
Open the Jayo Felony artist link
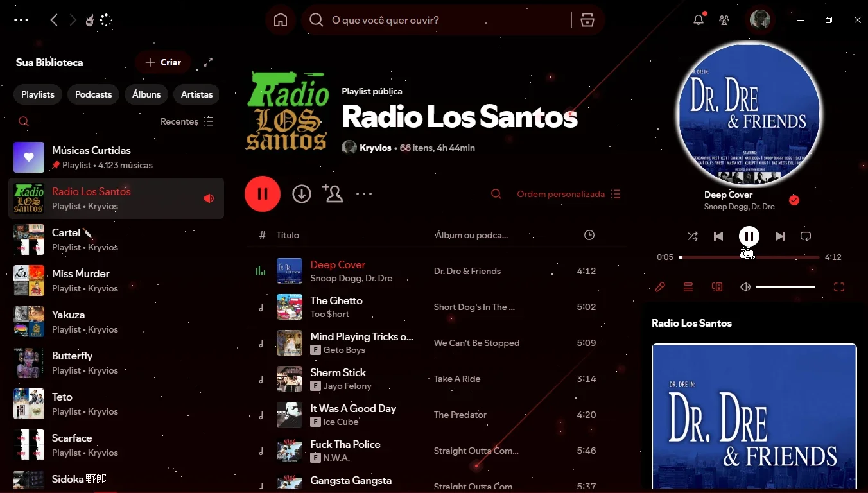(x=347, y=386)
